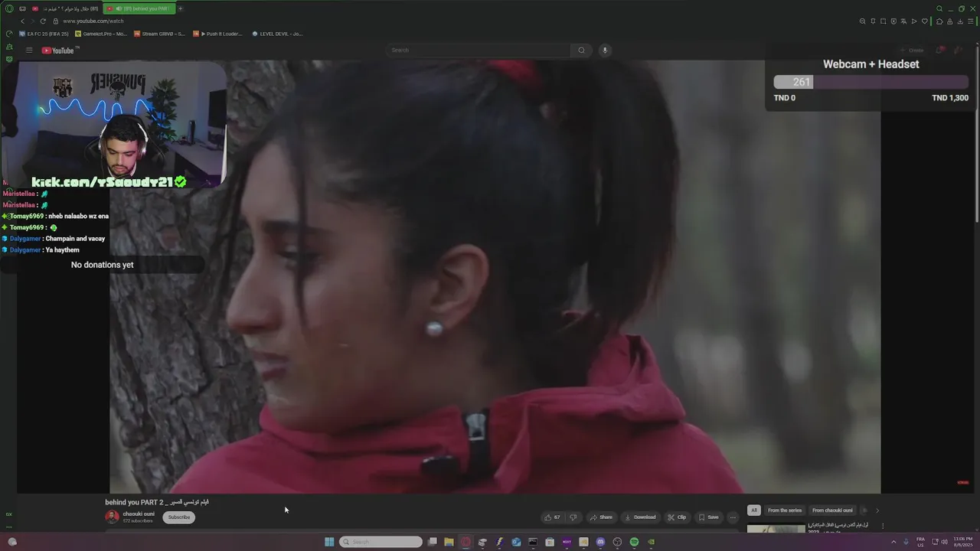
Task: Click the search tabs magnifier in title bar
Action: (x=939, y=8)
